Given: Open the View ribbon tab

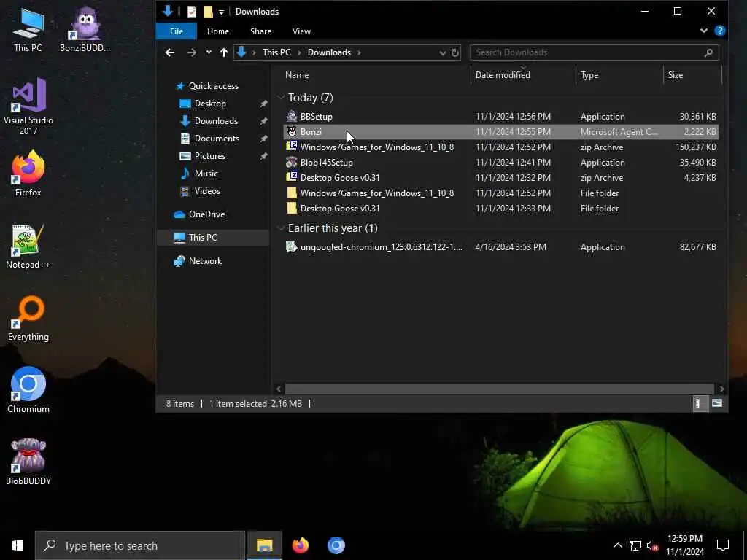Looking at the screenshot, I should pyautogui.click(x=301, y=31).
